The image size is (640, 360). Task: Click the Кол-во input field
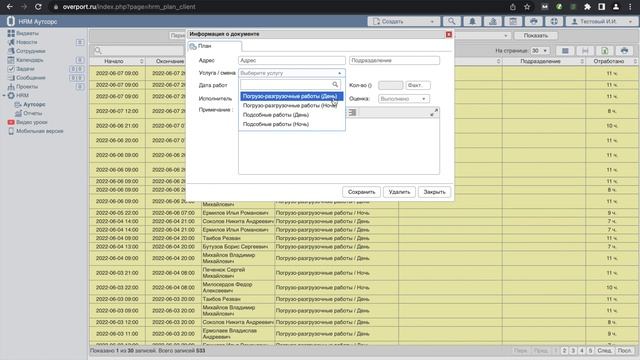390,85
